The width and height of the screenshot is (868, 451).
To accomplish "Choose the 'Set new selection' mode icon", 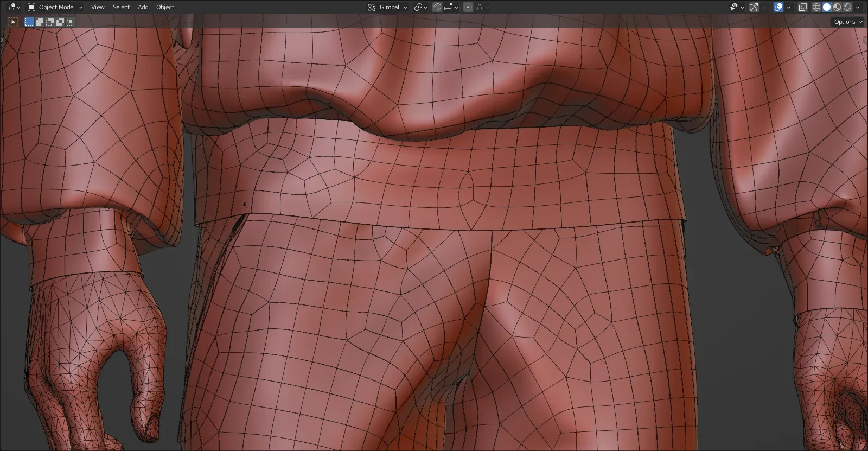I will click(29, 22).
